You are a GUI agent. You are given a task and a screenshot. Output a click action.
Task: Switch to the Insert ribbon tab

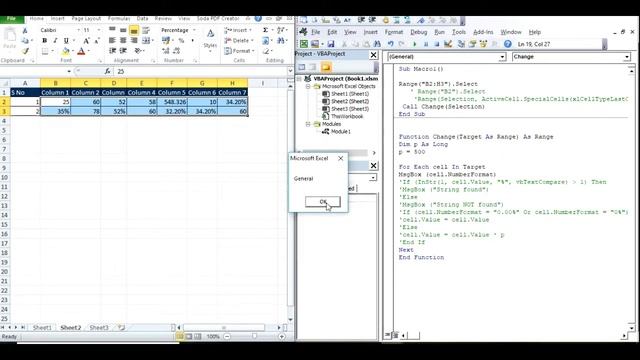[x=58, y=19]
